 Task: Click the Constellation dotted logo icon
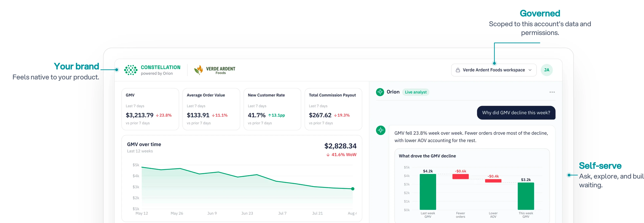[x=130, y=70]
